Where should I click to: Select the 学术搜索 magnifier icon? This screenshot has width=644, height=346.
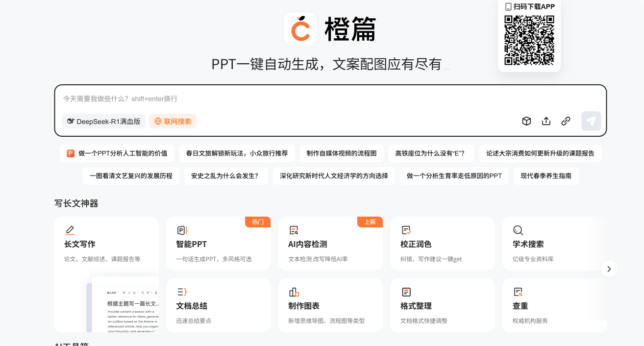(x=518, y=230)
